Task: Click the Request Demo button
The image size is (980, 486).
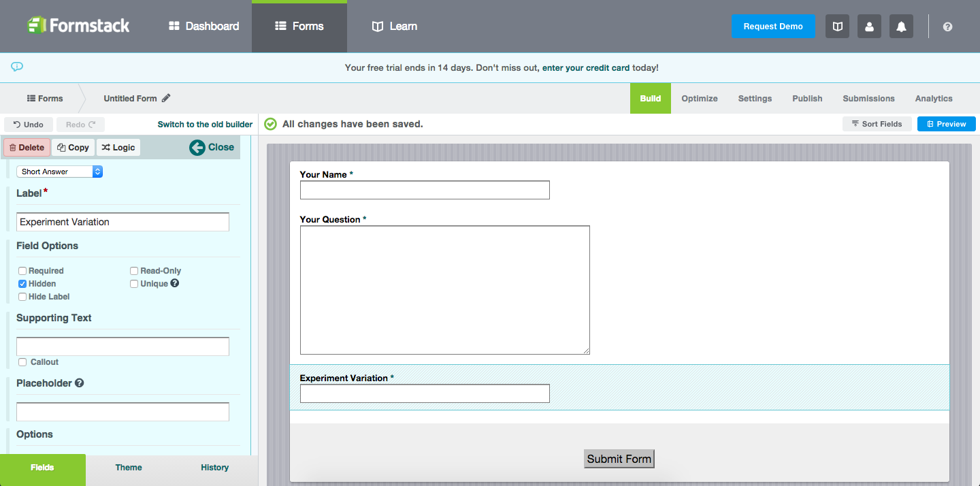Action: (x=773, y=27)
